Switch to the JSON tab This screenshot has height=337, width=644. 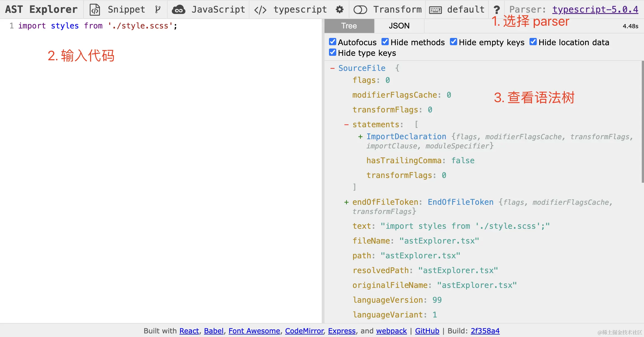tap(399, 26)
